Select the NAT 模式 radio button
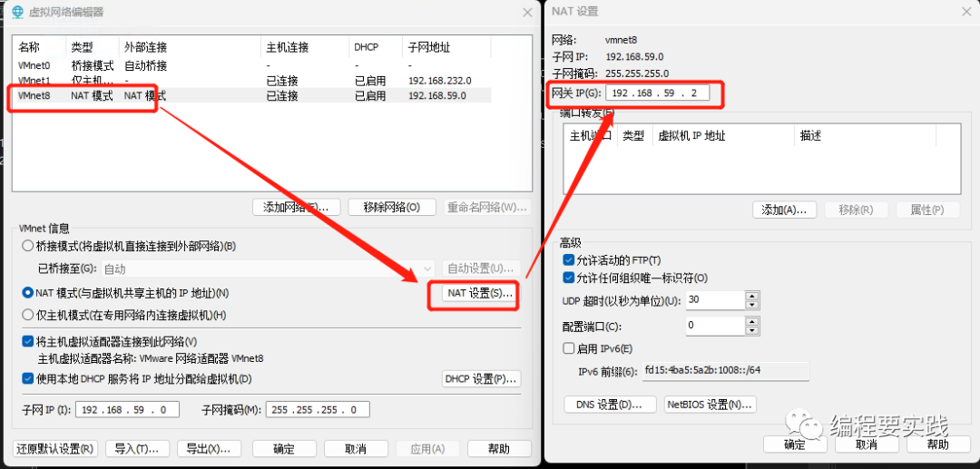Screen dimensions: 980x469 point(27,292)
